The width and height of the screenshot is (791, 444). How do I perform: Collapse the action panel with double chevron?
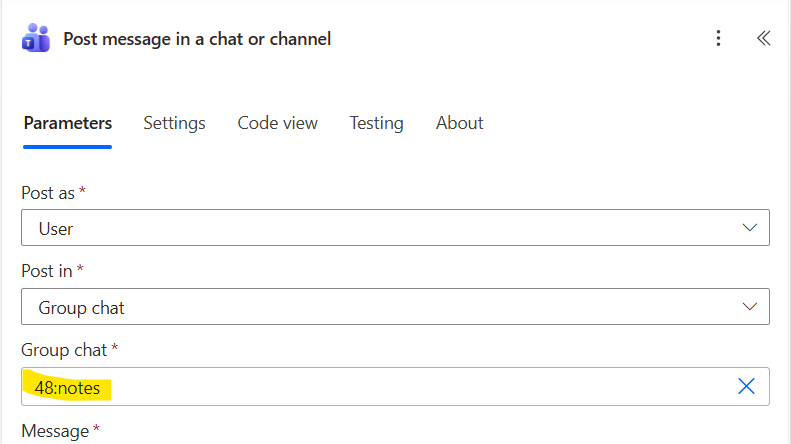pyautogui.click(x=763, y=39)
